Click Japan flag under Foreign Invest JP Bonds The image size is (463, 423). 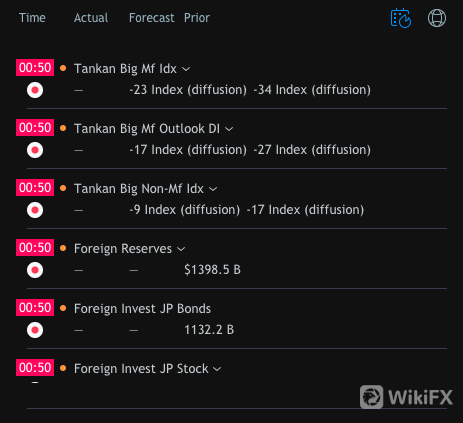35,330
